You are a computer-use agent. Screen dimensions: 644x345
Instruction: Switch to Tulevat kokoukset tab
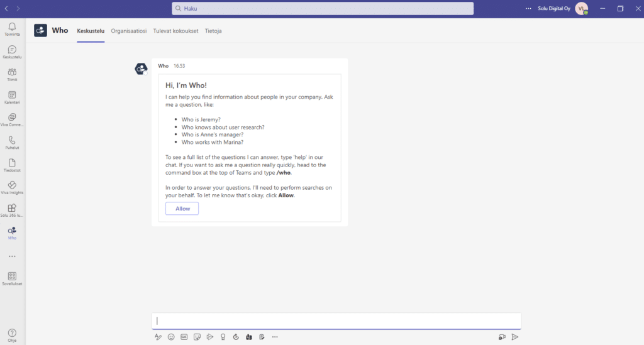point(176,31)
